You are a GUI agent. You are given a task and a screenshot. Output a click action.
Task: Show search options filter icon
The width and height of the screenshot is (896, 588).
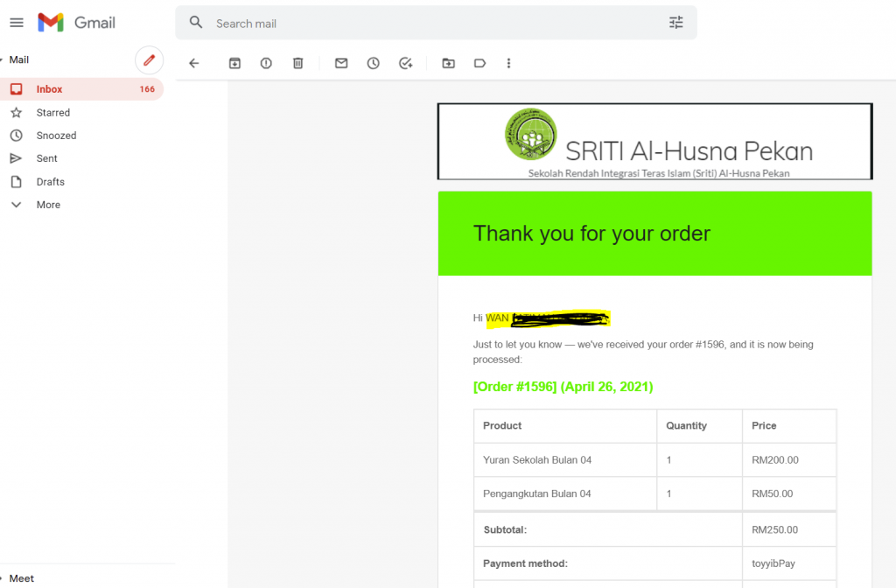tap(676, 23)
